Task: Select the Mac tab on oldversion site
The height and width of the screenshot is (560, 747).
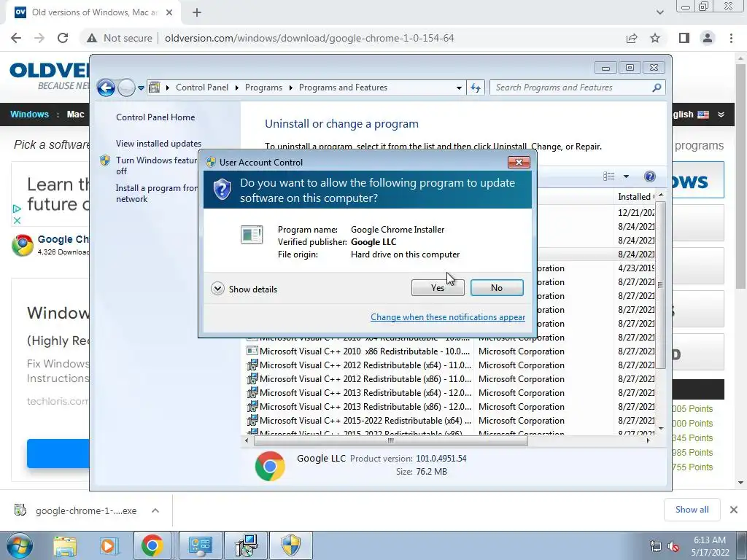Action: [75, 114]
